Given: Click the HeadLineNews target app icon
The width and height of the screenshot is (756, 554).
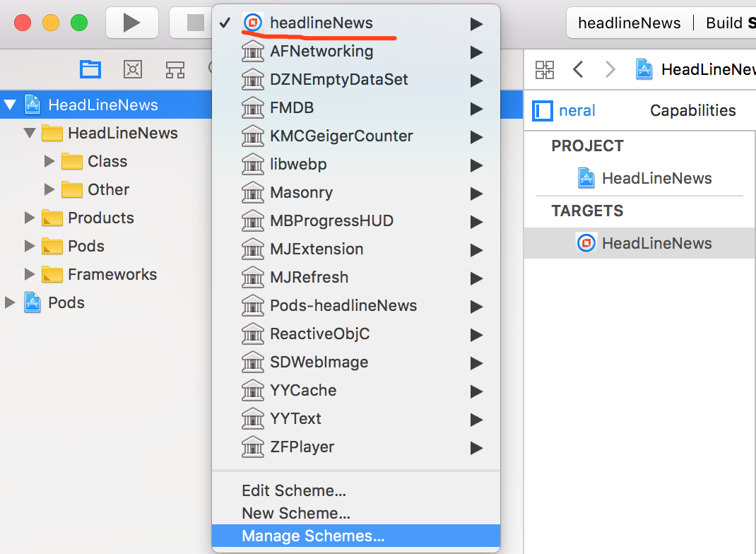Looking at the screenshot, I should coord(586,243).
